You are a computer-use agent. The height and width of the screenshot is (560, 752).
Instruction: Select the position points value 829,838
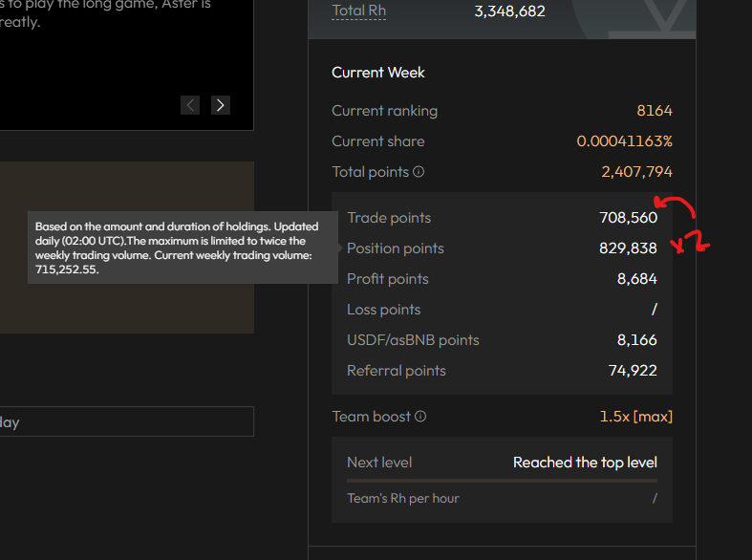(629, 248)
